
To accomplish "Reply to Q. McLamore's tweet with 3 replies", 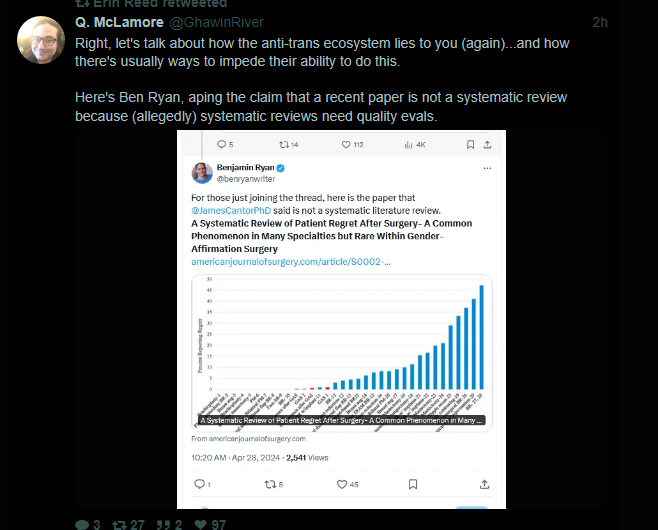I will pyautogui.click(x=81, y=524).
